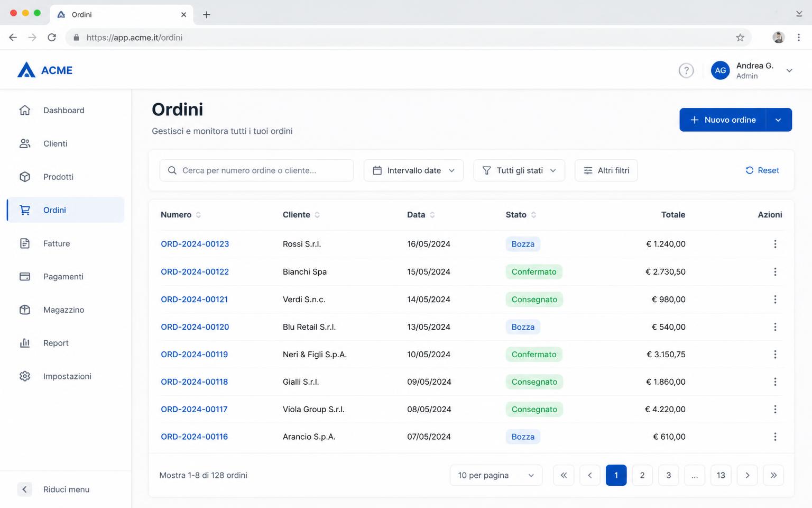This screenshot has height=508, width=812.
Task: Select current page 1 button
Action: click(x=616, y=475)
